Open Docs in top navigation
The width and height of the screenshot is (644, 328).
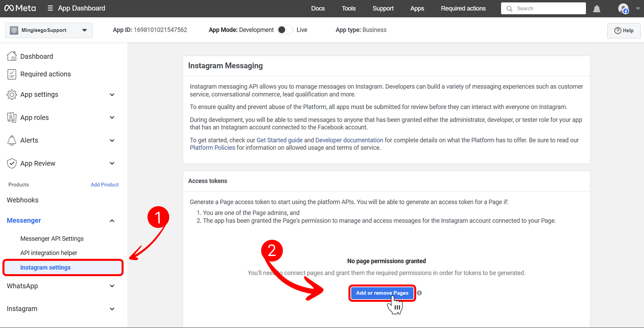318,9
